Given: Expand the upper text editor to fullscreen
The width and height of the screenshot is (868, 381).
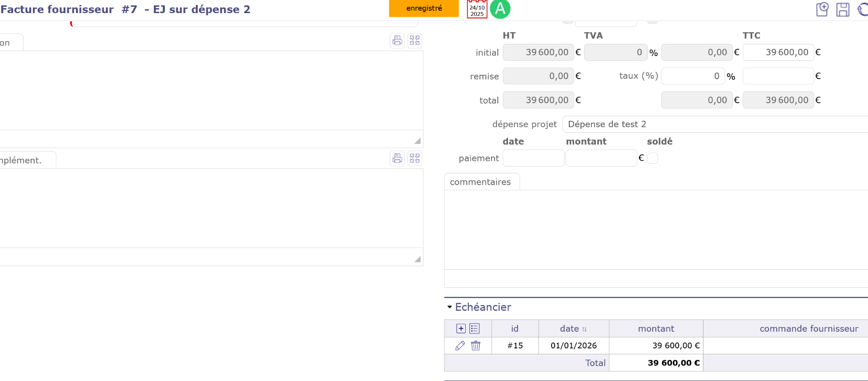Looking at the screenshot, I should (415, 41).
